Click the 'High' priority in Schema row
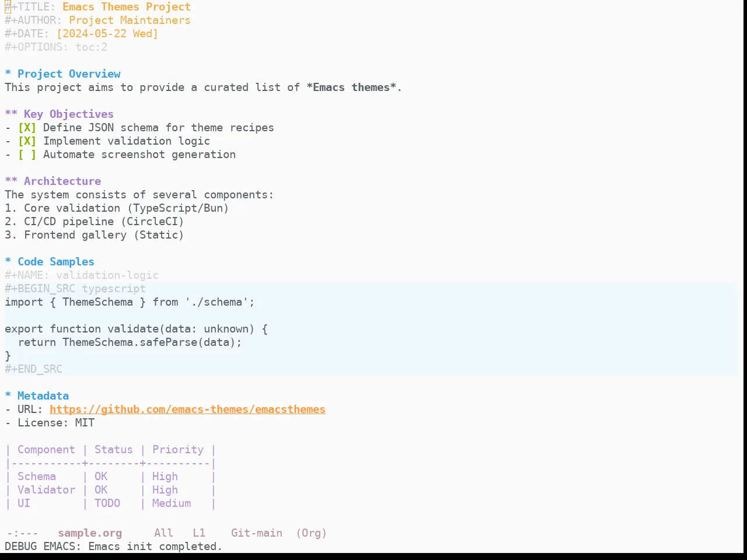This screenshot has height=560, width=747. pyautogui.click(x=165, y=477)
